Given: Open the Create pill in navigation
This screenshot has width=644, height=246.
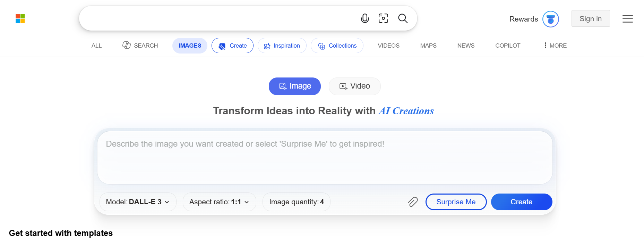Looking at the screenshot, I should coord(232,46).
